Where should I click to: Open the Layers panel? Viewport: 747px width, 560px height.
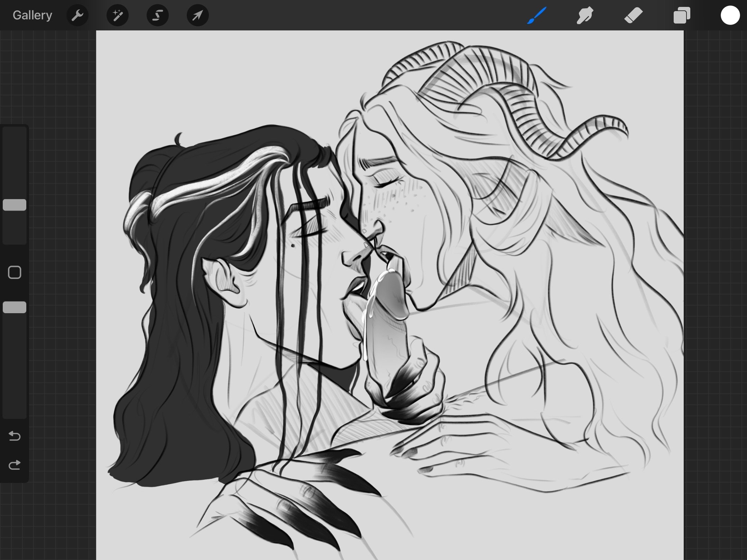tap(682, 16)
